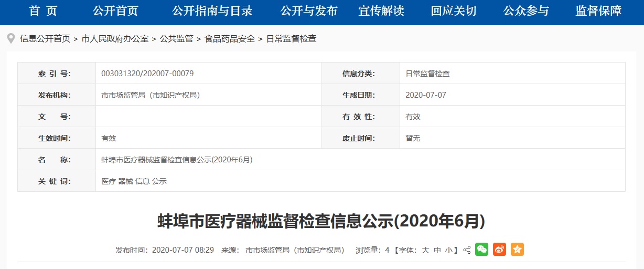Share via the Weibo icon
Viewport: 644px width, 269px height.
tap(499, 250)
